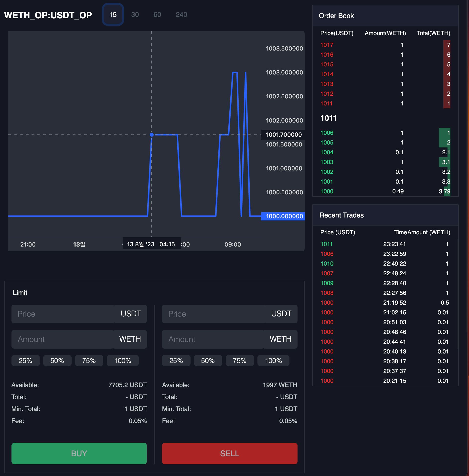Click the buy Amount input field

[x=62, y=339]
